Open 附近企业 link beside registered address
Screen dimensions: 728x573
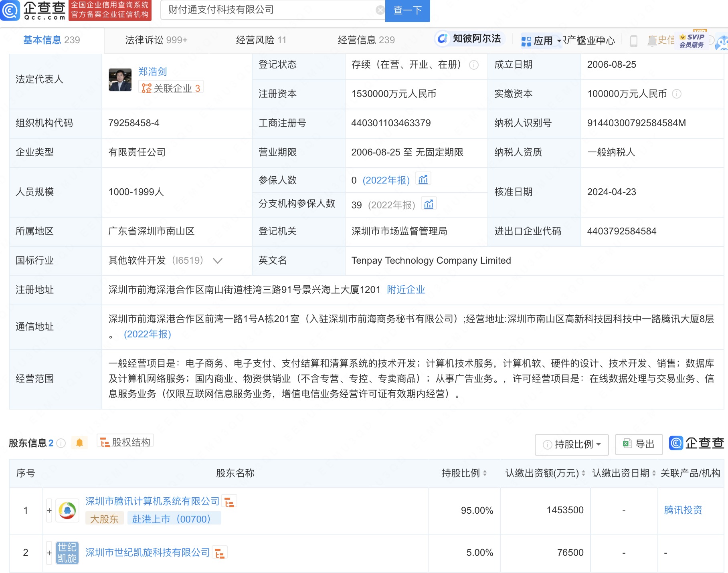[406, 290]
